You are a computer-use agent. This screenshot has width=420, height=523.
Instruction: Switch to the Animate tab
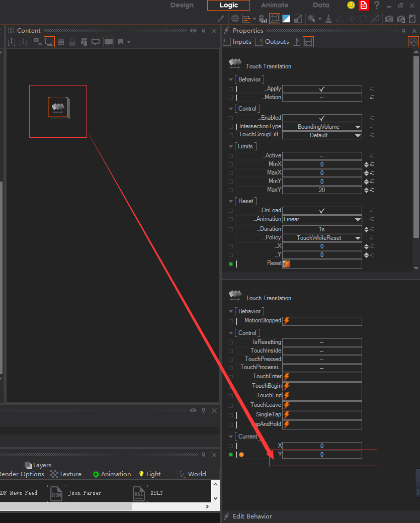pos(275,5)
